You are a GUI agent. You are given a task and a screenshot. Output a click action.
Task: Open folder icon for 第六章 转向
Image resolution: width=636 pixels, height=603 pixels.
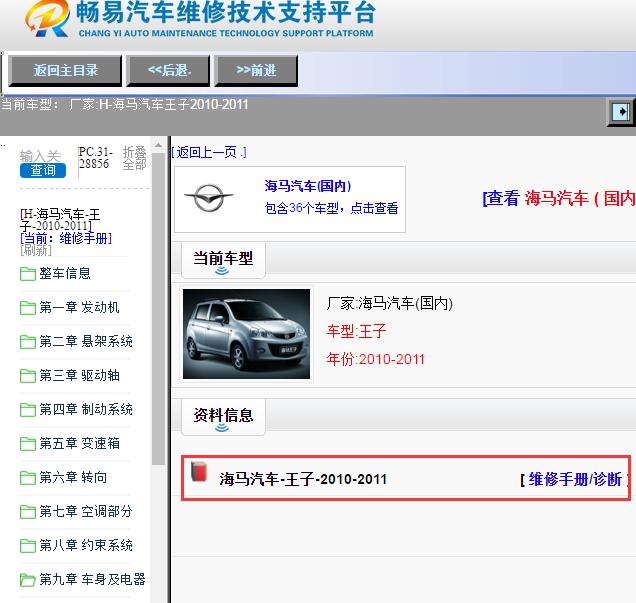pos(28,478)
